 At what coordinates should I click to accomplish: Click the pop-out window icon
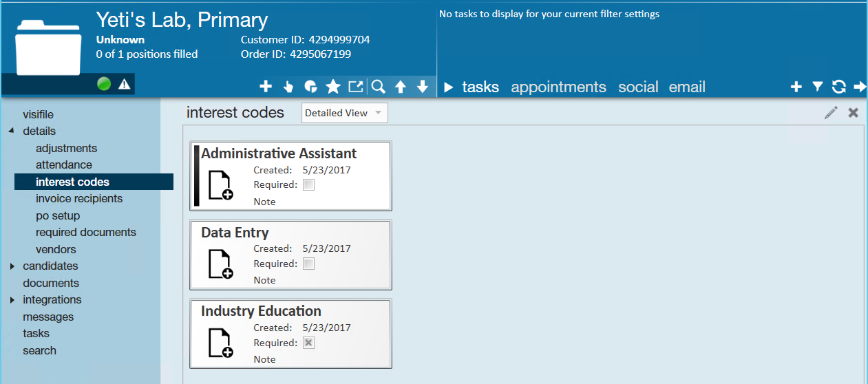pos(355,86)
